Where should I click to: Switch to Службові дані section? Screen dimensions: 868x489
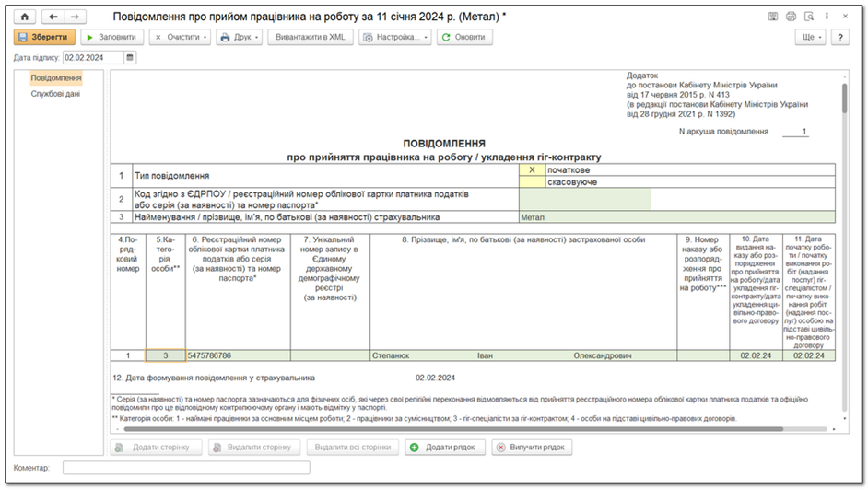[56, 93]
